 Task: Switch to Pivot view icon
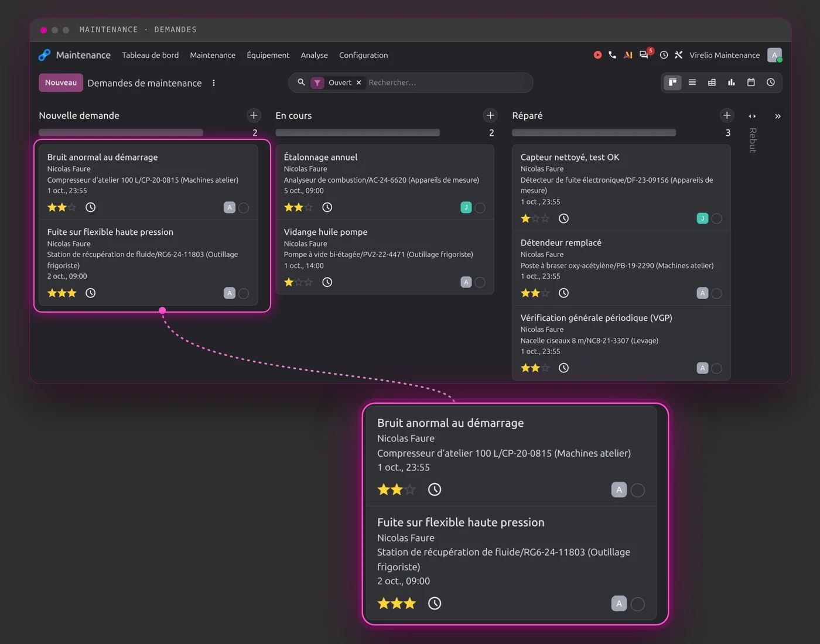(x=712, y=83)
